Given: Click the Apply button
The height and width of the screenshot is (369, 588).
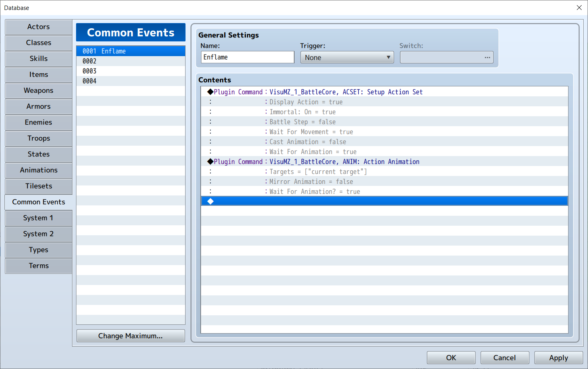Looking at the screenshot, I should click(x=558, y=357).
